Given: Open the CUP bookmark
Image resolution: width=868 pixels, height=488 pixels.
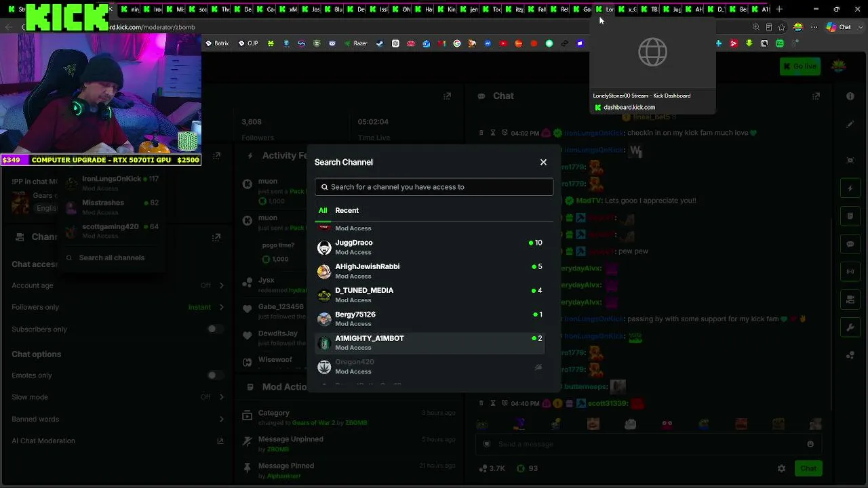Looking at the screenshot, I should pyautogui.click(x=248, y=43).
